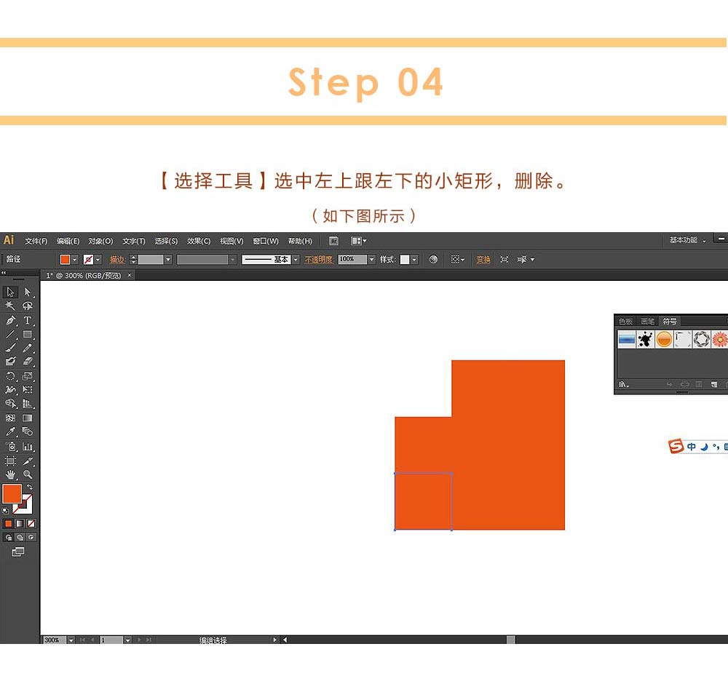
Task: Select the Symbol Sprayer tool
Action: (x=10, y=447)
